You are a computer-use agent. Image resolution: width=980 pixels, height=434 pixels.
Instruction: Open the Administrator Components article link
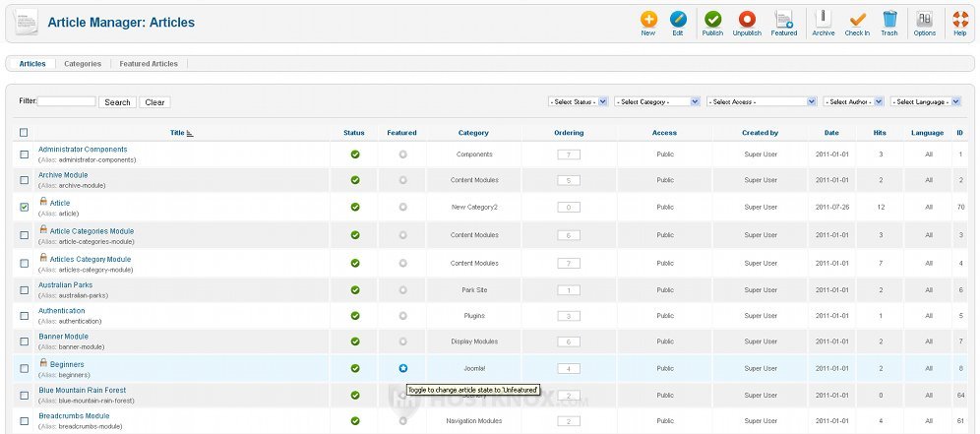coord(83,150)
